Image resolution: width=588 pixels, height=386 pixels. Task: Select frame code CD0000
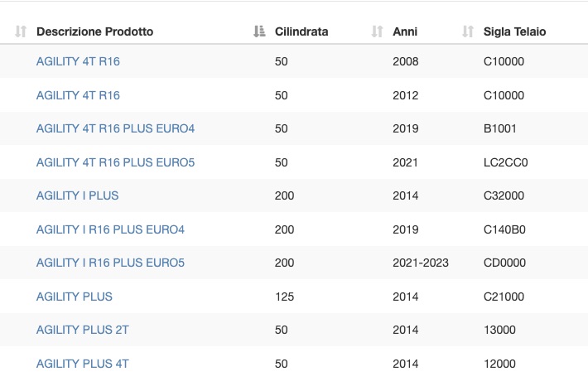click(x=504, y=263)
